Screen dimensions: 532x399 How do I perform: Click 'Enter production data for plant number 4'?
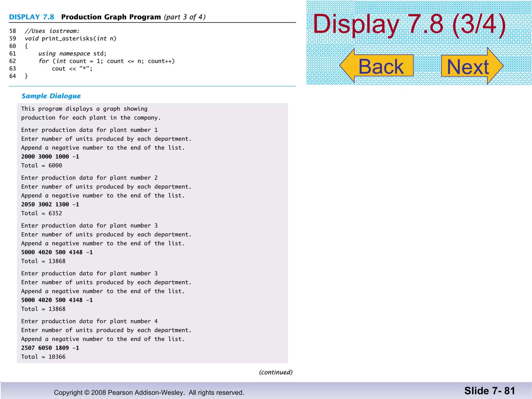tap(89, 321)
